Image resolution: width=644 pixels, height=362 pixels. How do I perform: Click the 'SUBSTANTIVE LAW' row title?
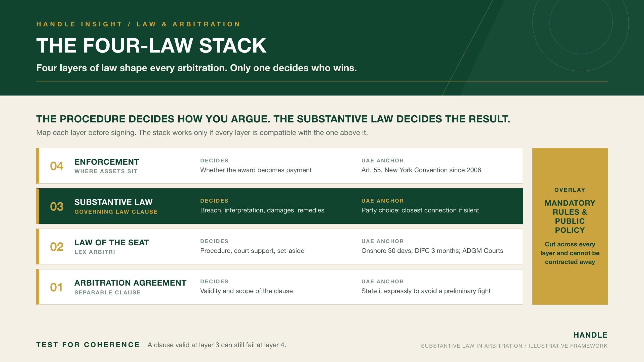(113, 202)
